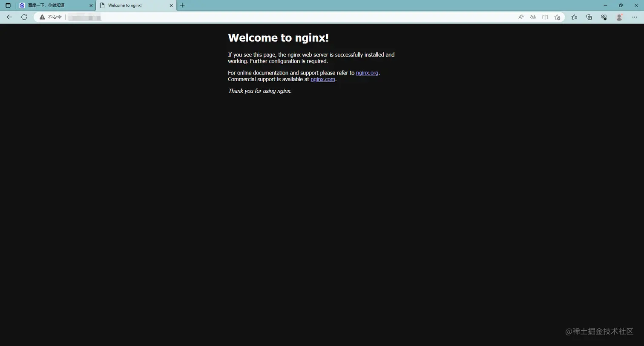
Task: Show the 不安全 site security info
Action: (x=51, y=17)
